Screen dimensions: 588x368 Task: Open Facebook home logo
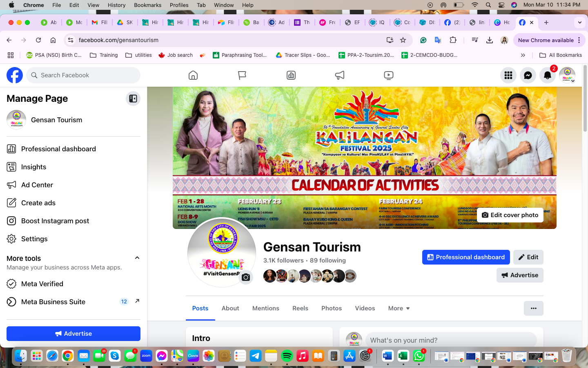point(15,75)
